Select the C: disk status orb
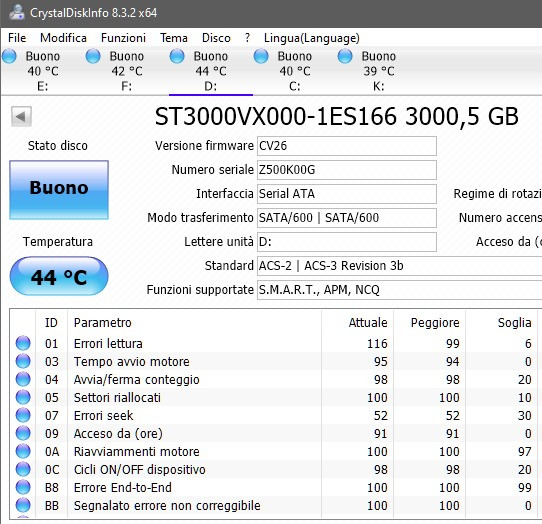The width and height of the screenshot is (542, 524). pos(261,56)
